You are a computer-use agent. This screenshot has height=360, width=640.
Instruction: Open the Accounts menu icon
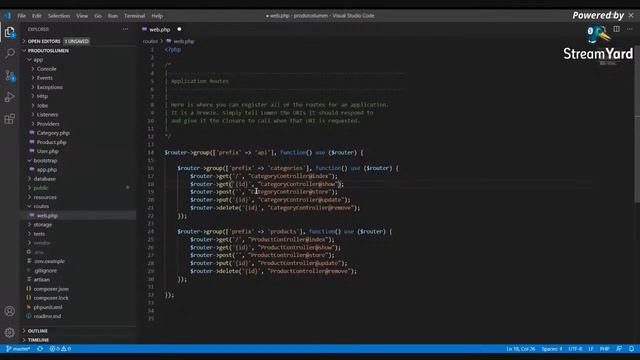pos(10,311)
